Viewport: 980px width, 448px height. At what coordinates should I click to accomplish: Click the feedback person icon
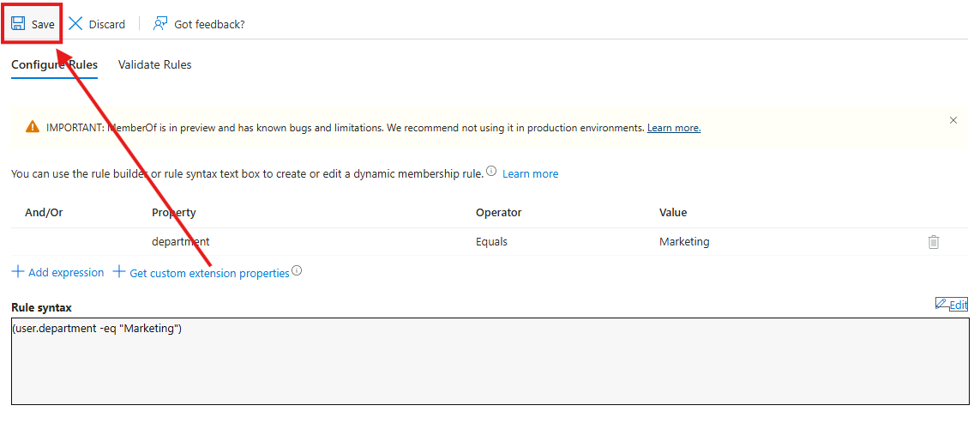[160, 24]
